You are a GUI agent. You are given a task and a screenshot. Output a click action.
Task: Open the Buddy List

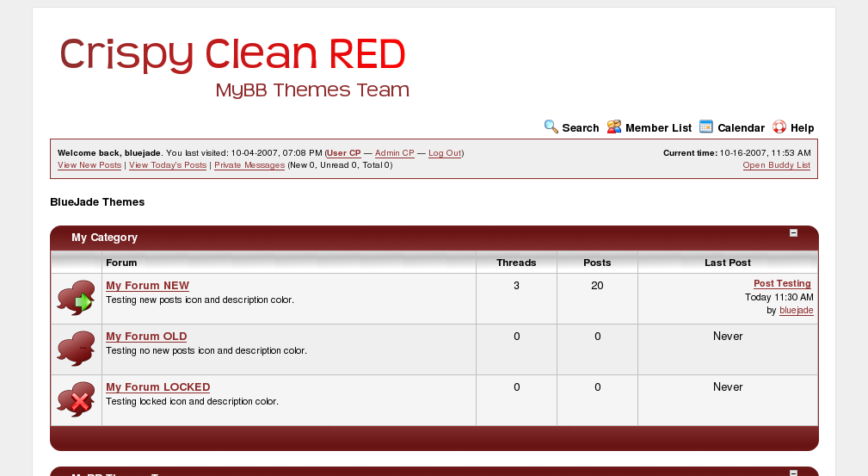tap(776, 165)
